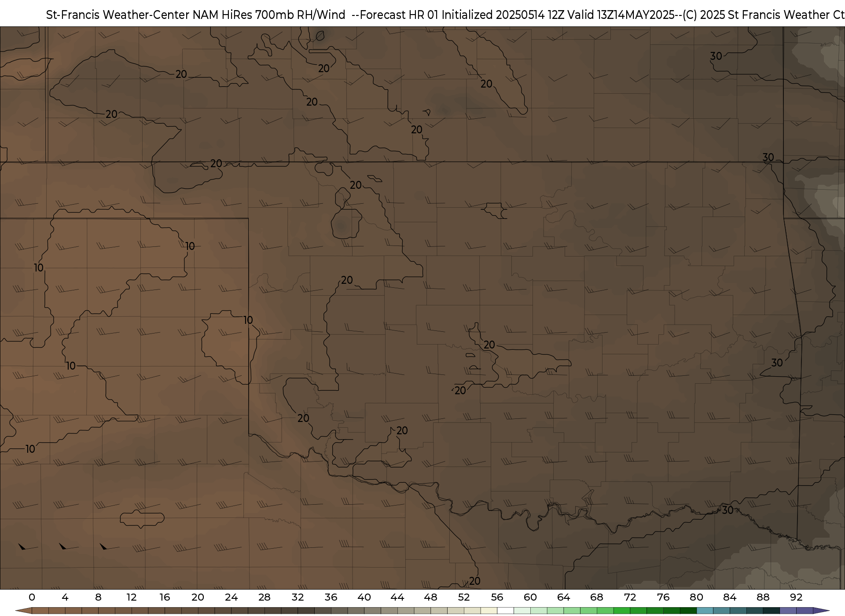
Task: Click the NAM HiRes 700mb RH/Wind map title
Action: pyautogui.click(x=445, y=15)
